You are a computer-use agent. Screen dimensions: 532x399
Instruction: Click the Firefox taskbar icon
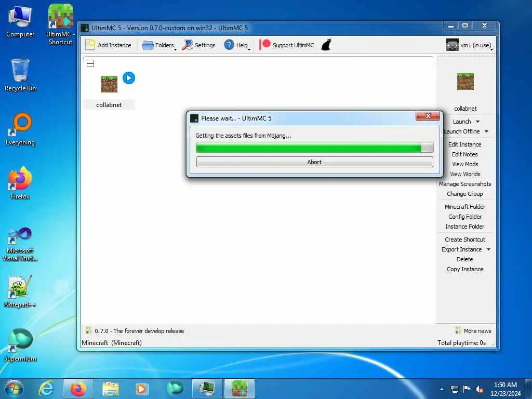78,389
